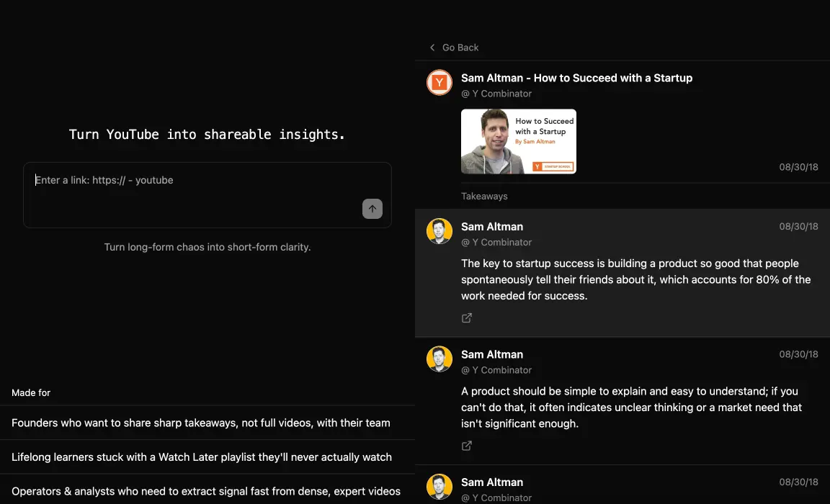Viewport: 830px width, 504px height.
Task: Open external link icon under 80% takeaway
Action: coord(466,318)
